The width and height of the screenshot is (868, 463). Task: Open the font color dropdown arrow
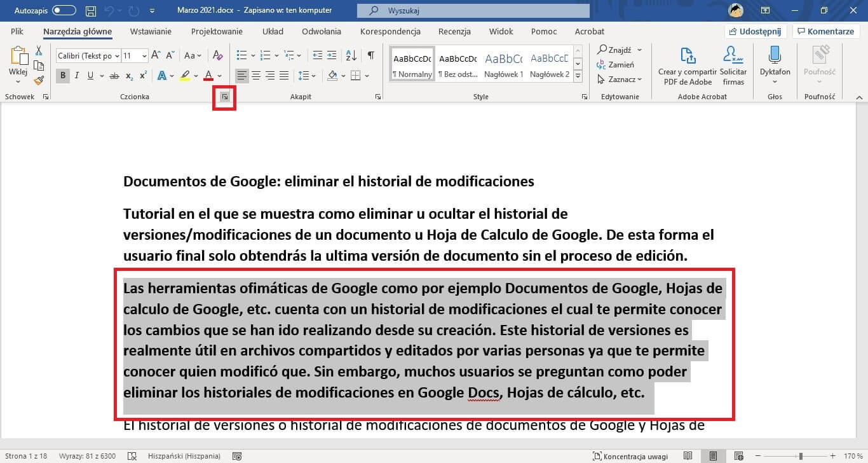pos(218,76)
